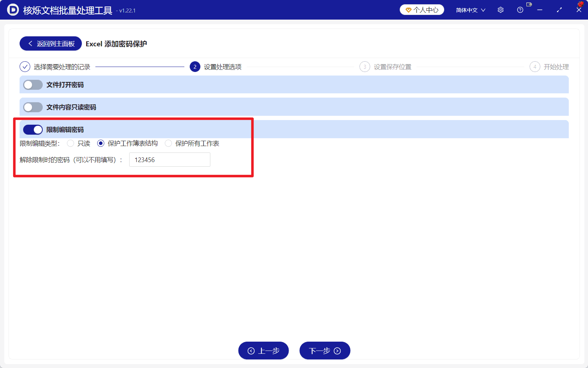588x368 pixels.
Task: Open the settings gear icon
Action: tap(500, 10)
